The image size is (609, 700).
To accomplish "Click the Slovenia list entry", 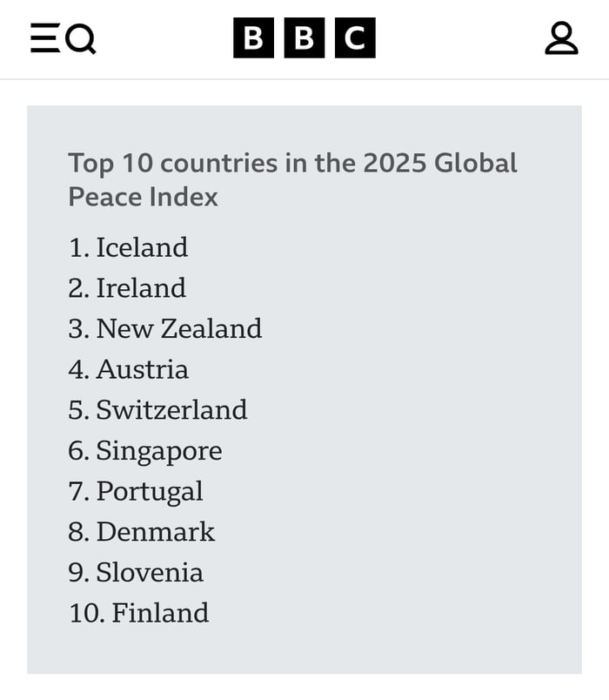I will coord(150,573).
